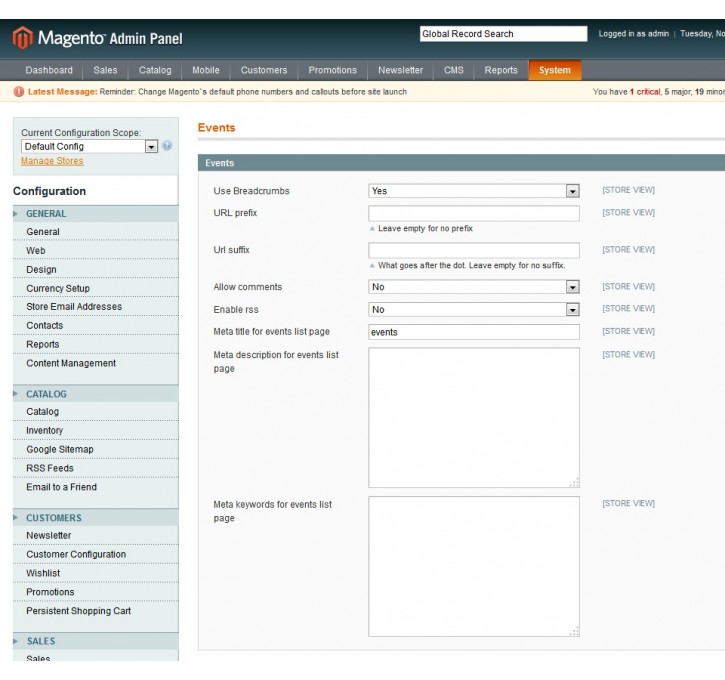Viewport: 725px width, 680px height.
Task: Select Content Management section
Action: tap(95, 363)
